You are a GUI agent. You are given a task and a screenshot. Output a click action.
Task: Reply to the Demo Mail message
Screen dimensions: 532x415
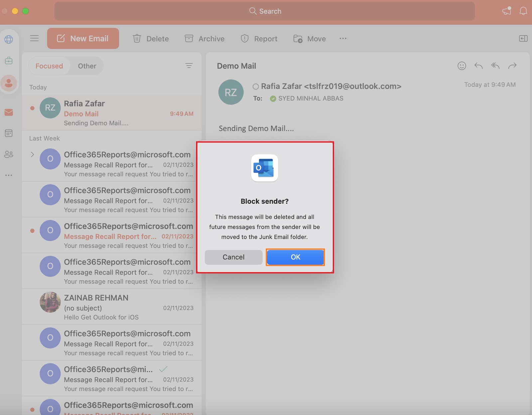point(478,66)
